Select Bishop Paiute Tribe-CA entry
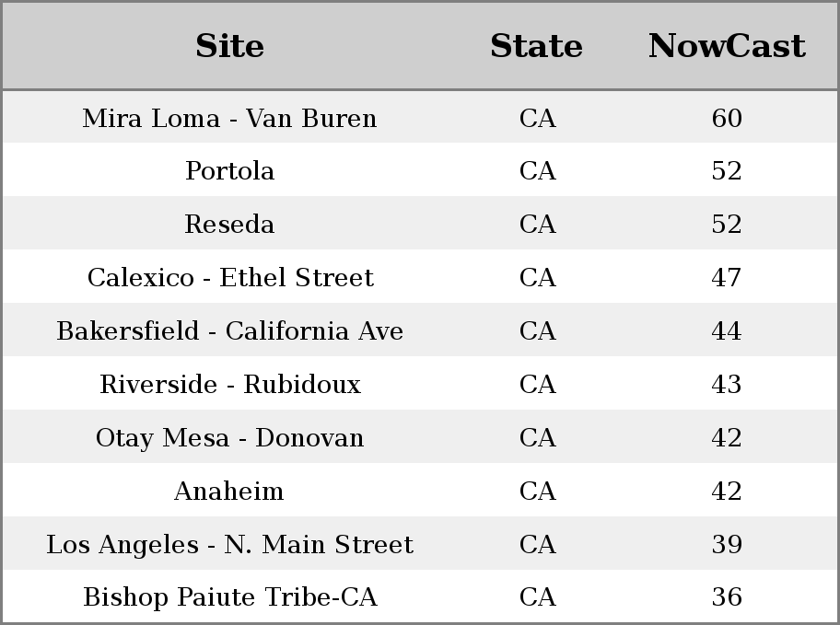Image resolution: width=840 pixels, height=625 pixels. pos(230,596)
